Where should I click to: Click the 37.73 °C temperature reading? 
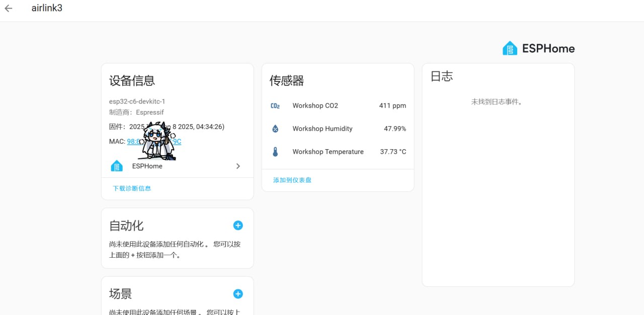tap(392, 152)
